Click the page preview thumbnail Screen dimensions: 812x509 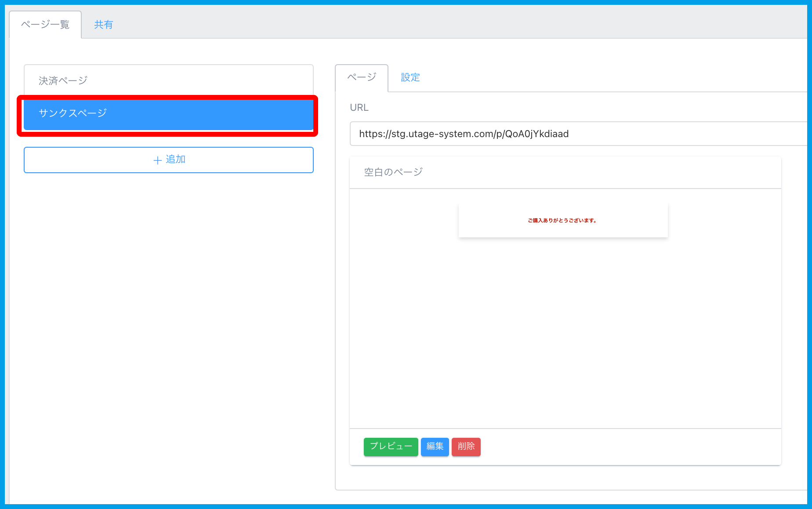click(563, 220)
